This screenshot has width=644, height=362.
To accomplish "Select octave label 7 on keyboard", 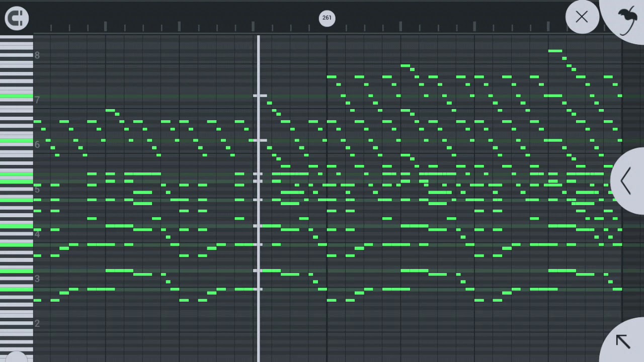I will [x=37, y=100].
